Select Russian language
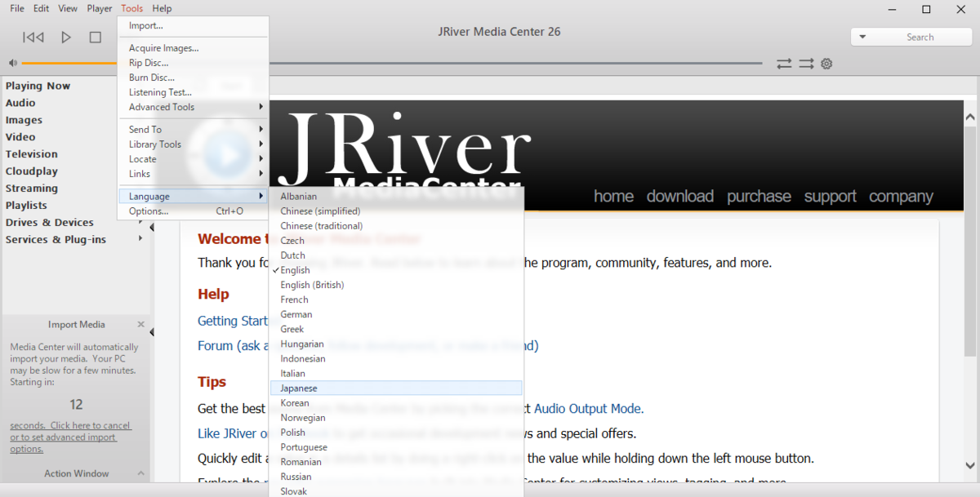 [396, 477]
